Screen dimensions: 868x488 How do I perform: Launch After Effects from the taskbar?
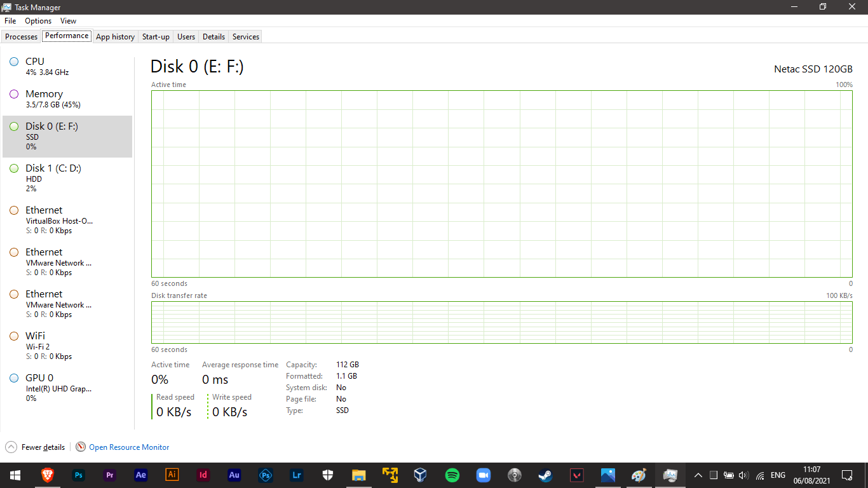tap(141, 475)
